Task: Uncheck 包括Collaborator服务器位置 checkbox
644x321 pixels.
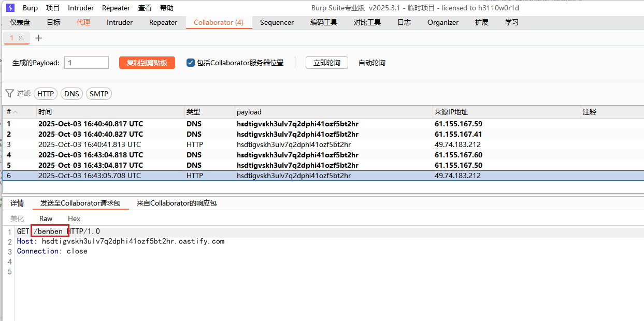Action: coord(190,63)
